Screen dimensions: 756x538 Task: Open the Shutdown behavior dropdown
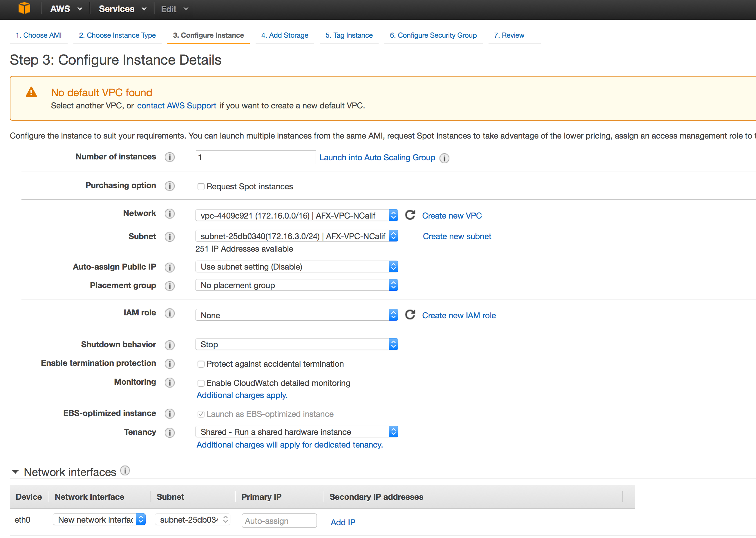pos(296,345)
